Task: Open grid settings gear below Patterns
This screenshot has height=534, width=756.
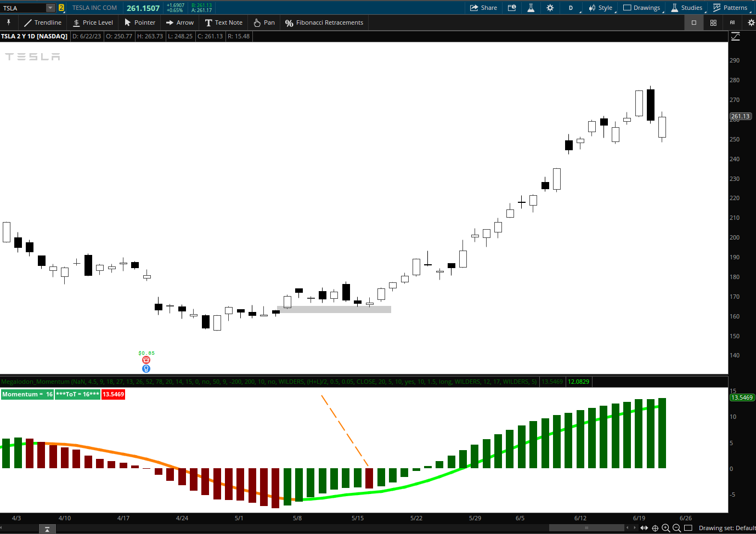Action: point(751,22)
